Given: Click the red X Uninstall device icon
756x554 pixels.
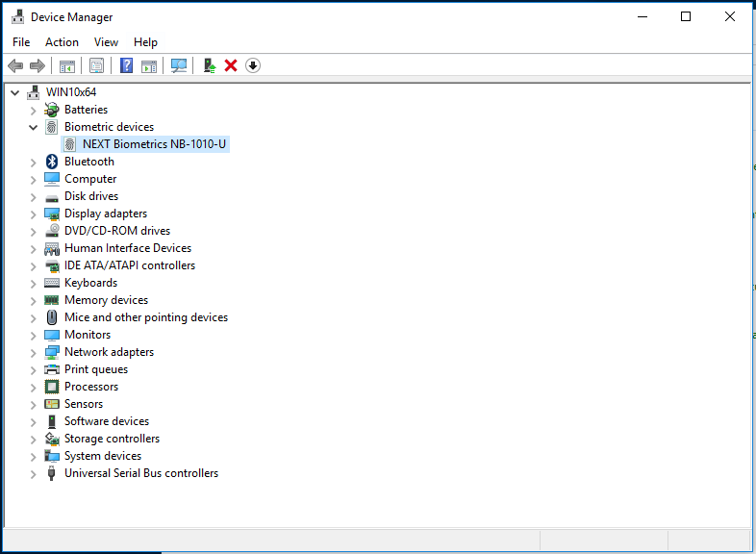Looking at the screenshot, I should click(231, 65).
